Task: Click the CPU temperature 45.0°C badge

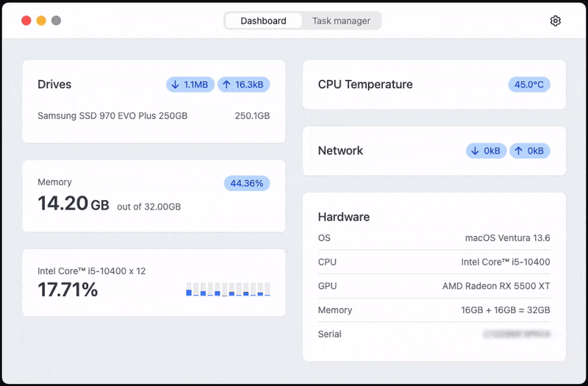Action: coord(528,85)
